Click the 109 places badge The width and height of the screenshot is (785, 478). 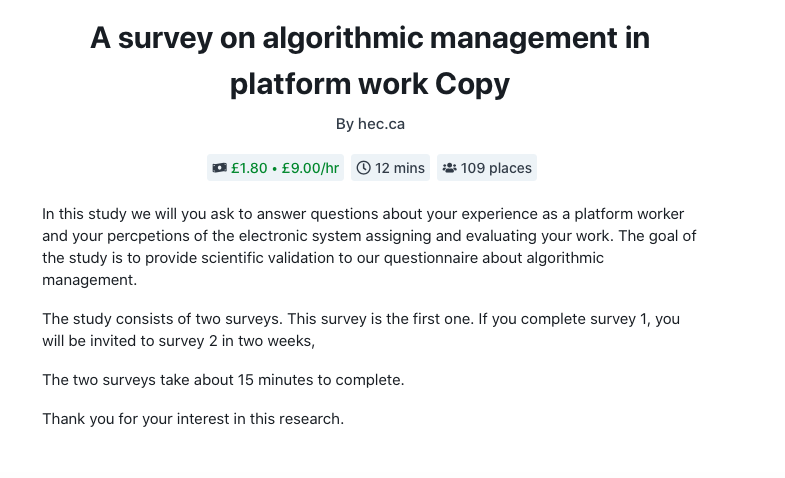[x=487, y=168]
